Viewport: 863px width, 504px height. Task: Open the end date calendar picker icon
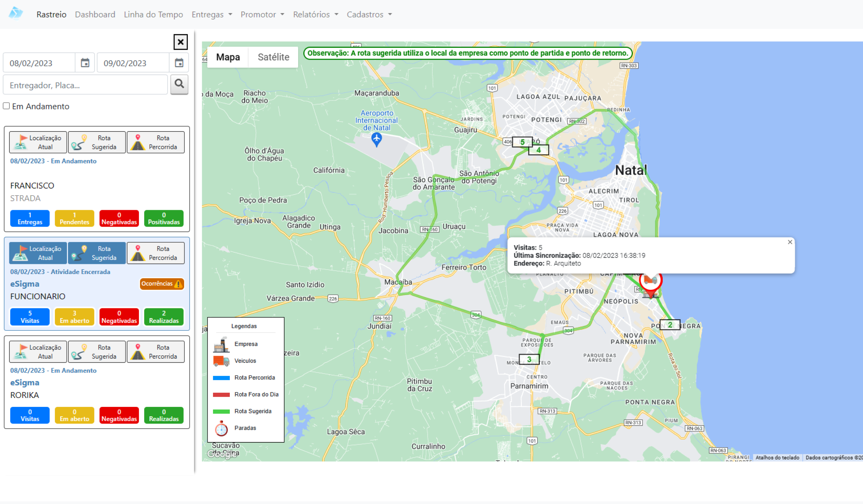[179, 63]
